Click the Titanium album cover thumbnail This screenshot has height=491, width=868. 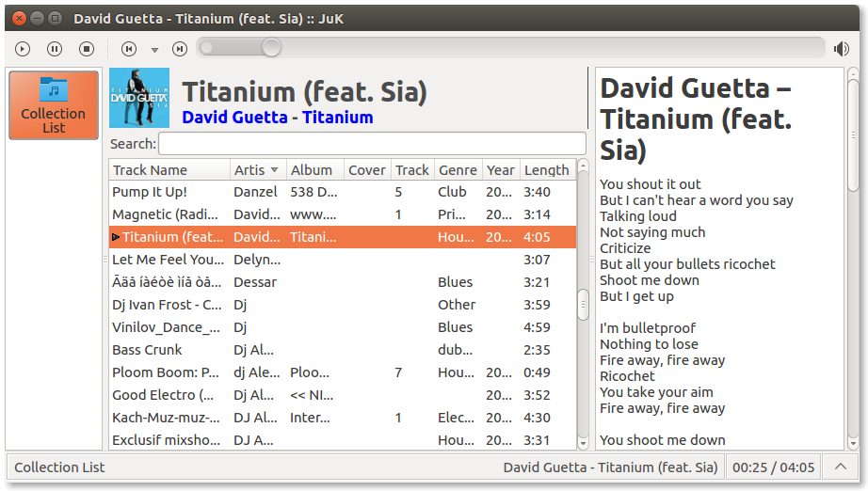(x=139, y=98)
